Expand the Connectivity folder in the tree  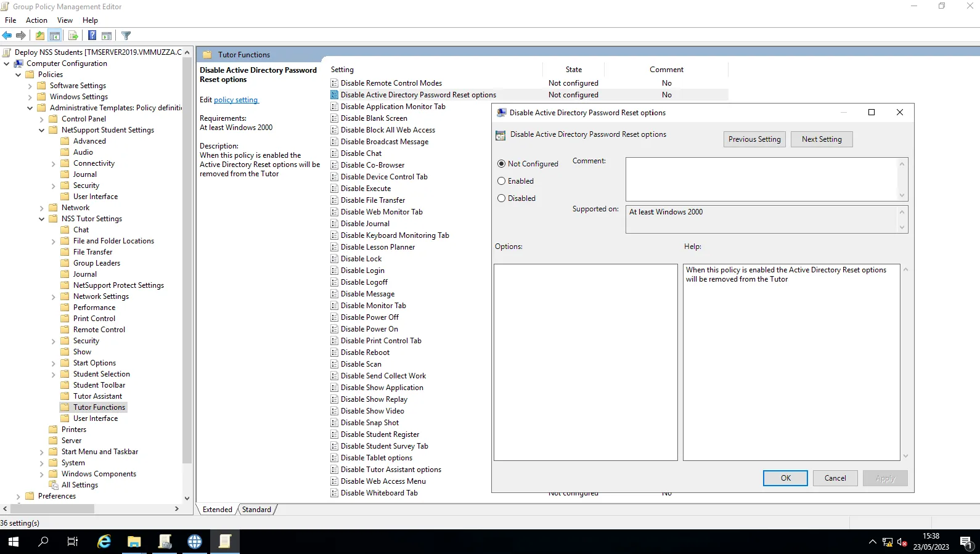pyautogui.click(x=54, y=164)
